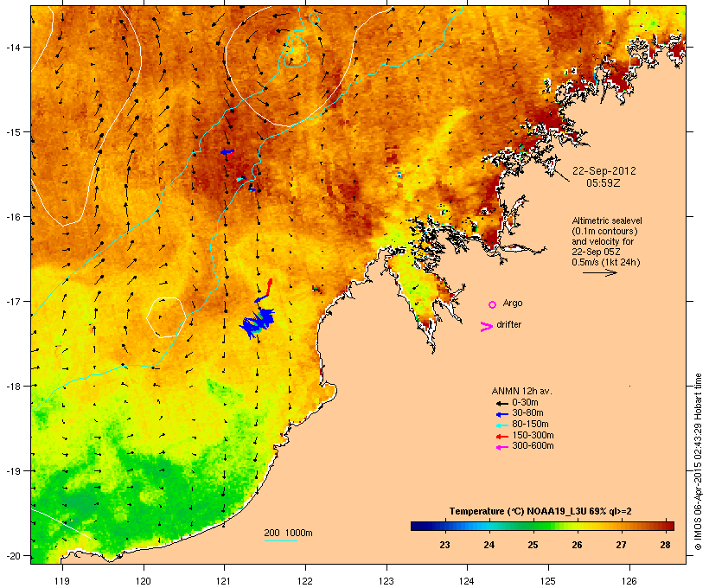Click the black 0-30m legend arrow
Viewport: 709px width, 588px height.
tap(501, 403)
